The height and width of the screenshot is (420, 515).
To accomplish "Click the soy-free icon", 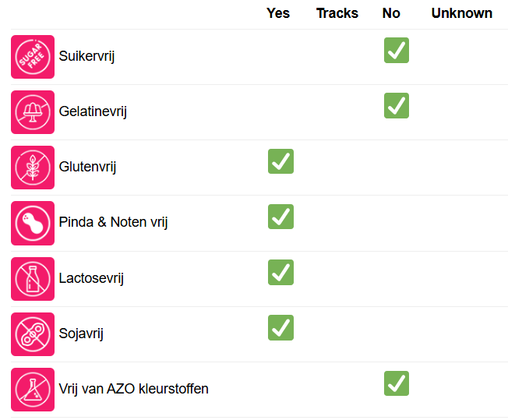I will tap(33, 334).
